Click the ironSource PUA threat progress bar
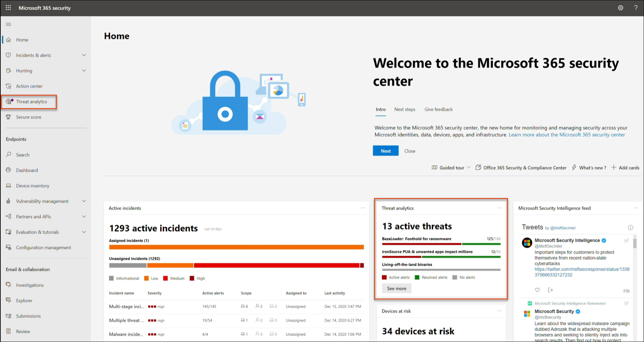The width and height of the screenshot is (644, 342). pos(441,257)
